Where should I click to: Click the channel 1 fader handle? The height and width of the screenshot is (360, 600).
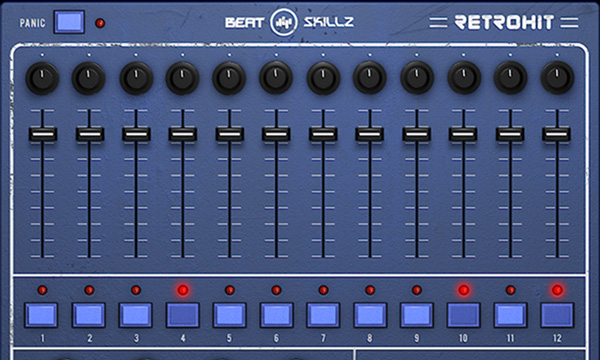(x=43, y=134)
